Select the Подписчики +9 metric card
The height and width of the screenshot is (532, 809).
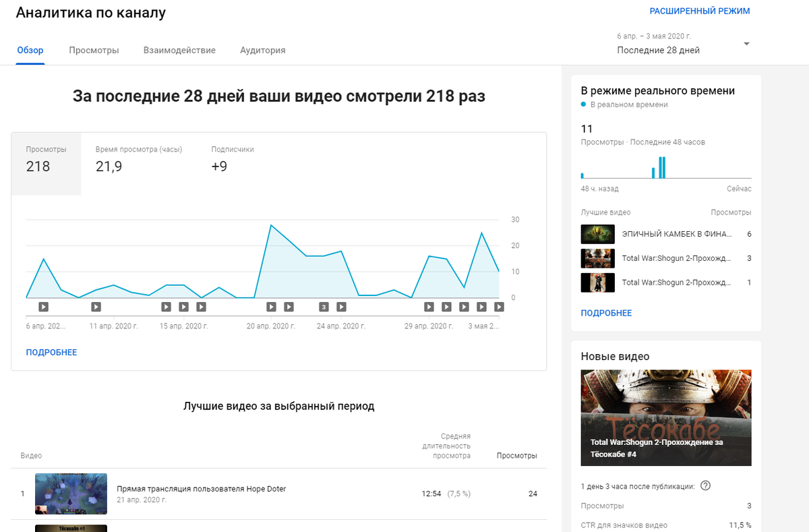coord(233,164)
